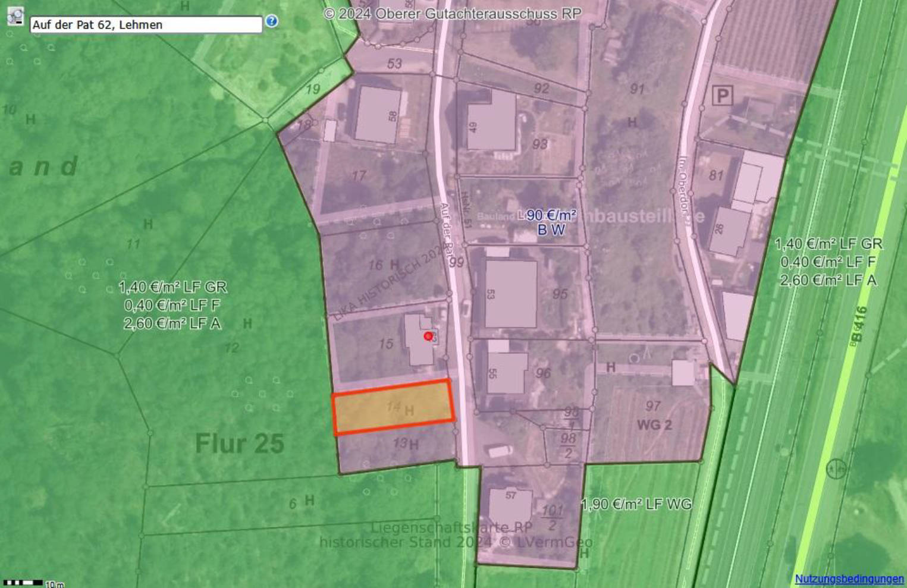Click parcel number 95
907x588 pixels.
tap(560, 294)
